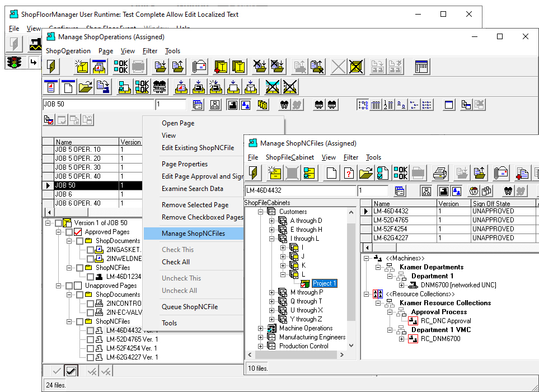Click the binoculars search icon in ShopNCFiles toolbar

tap(508, 191)
